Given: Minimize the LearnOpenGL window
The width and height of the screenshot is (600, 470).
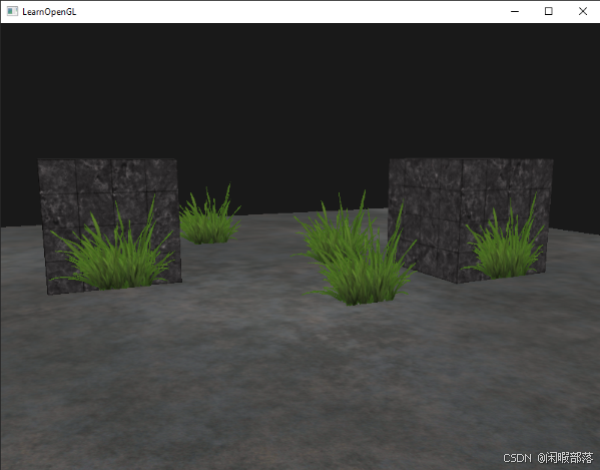Looking at the screenshot, I should tap(515, 11).
